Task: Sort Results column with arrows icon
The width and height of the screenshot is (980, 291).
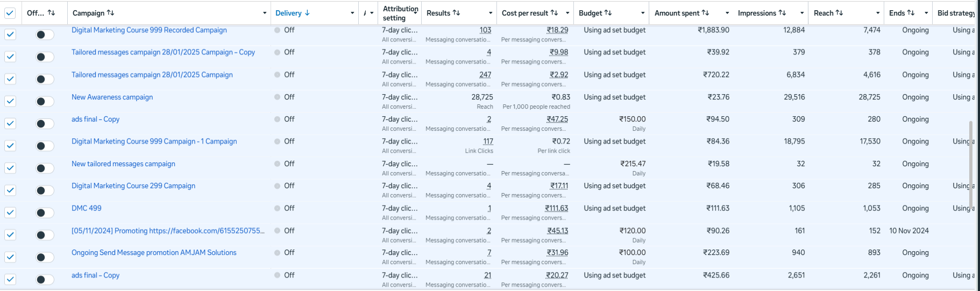Action: 456,13
